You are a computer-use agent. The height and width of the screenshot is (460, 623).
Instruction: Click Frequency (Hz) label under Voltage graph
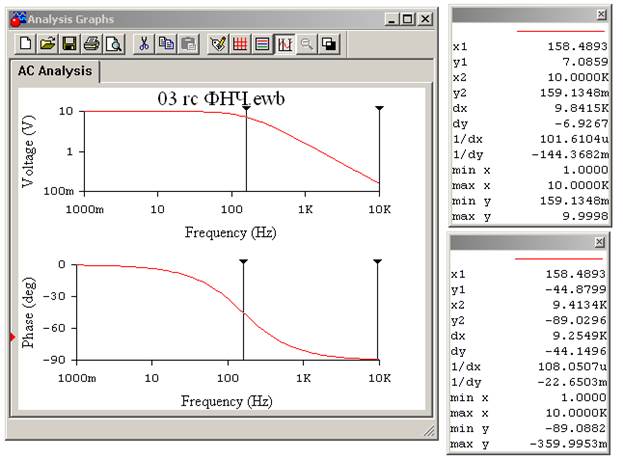tap(230, 232)
